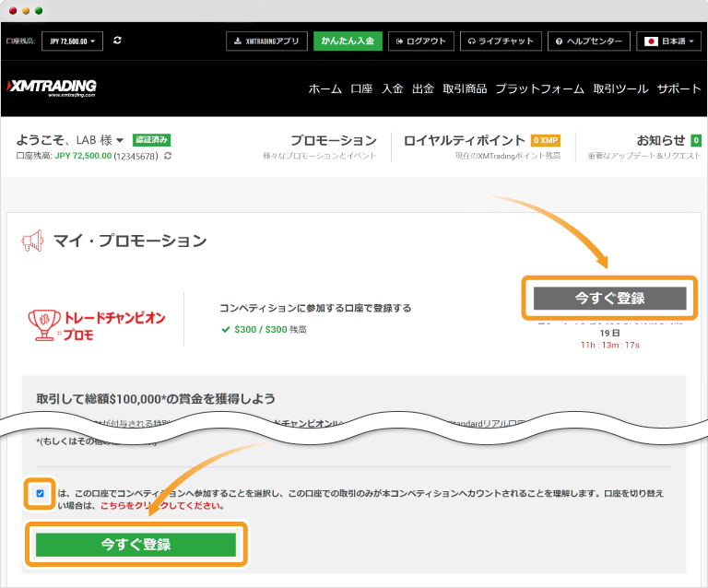Click the ログアウト button
Viewport: 708px width, 588px height.
tap(420, 41)
